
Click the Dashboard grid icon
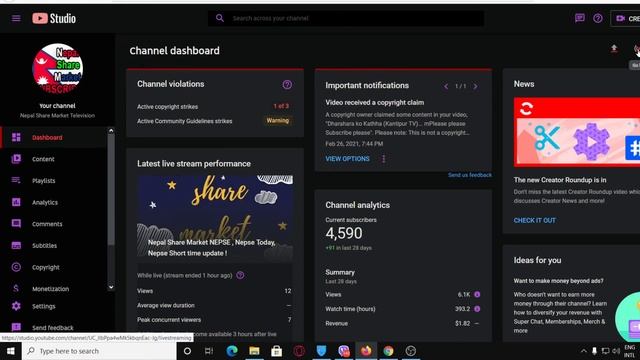[x=16, y=137]
